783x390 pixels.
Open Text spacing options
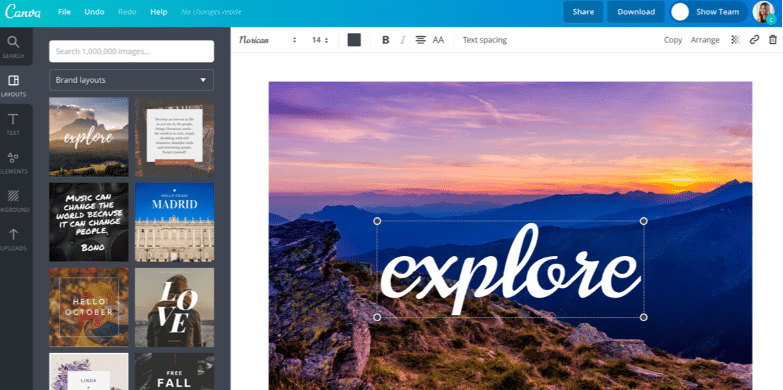pos(484,40)
